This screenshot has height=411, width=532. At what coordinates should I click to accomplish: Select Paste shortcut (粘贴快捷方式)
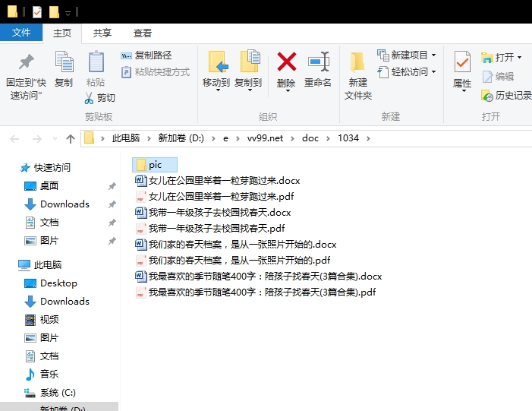[x=156, y=72]
